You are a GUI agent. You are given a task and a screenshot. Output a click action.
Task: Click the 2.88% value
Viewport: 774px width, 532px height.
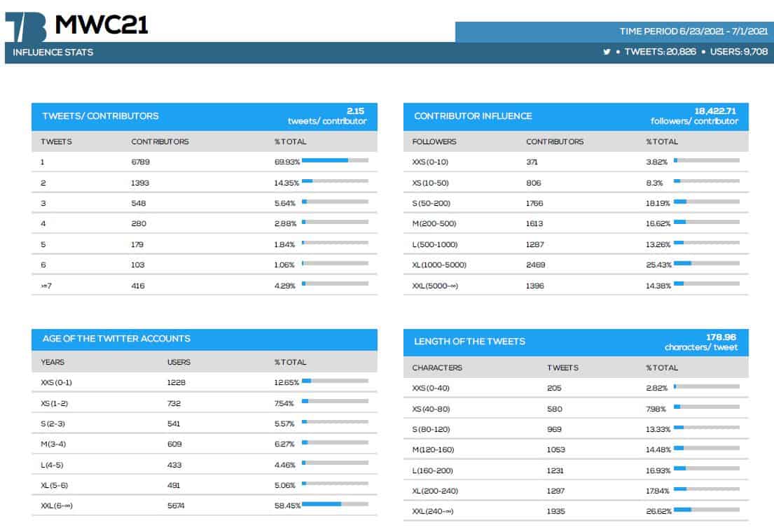click(x=285, y=223)
